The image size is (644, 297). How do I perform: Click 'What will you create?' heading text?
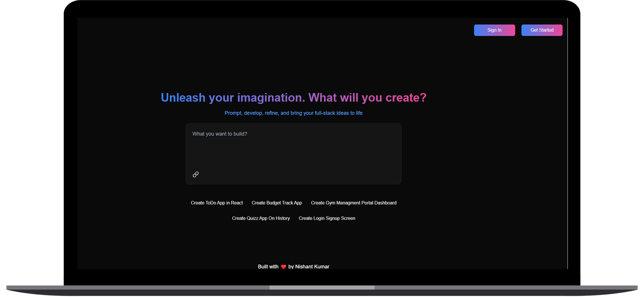367,98
